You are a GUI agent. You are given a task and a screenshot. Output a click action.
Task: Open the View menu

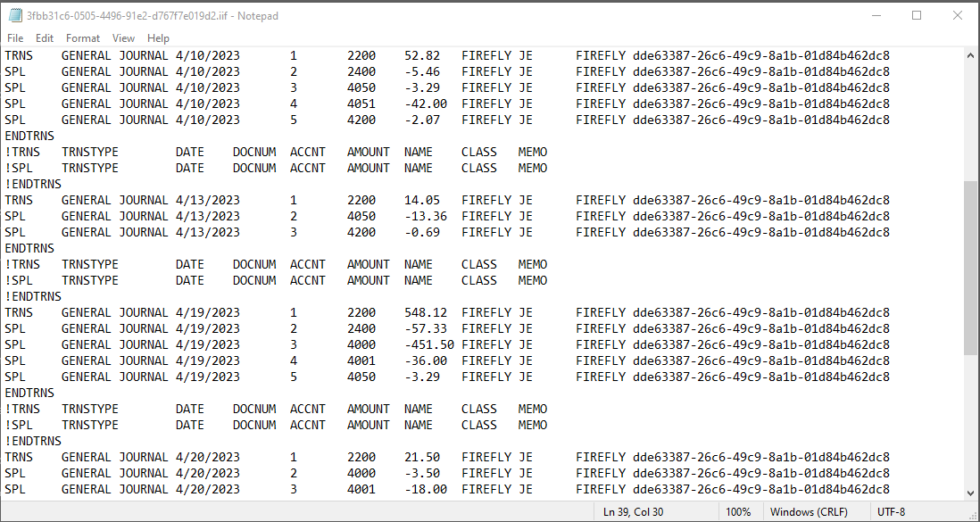click(123, 38)
